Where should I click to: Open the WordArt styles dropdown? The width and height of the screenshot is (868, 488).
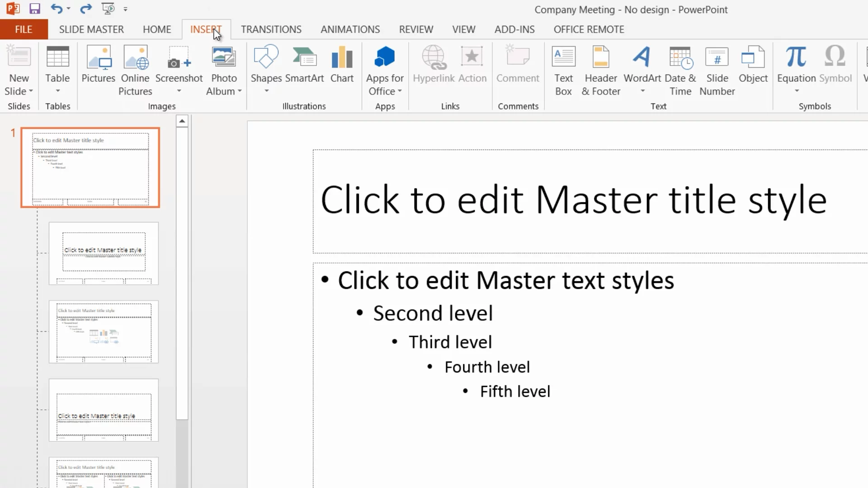(x=642, y=91)
